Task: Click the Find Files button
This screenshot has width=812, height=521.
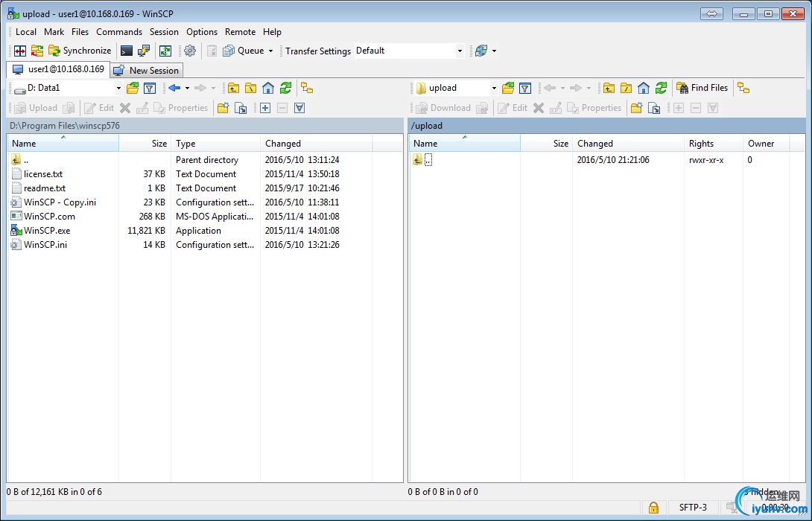Action: [702, 89]
